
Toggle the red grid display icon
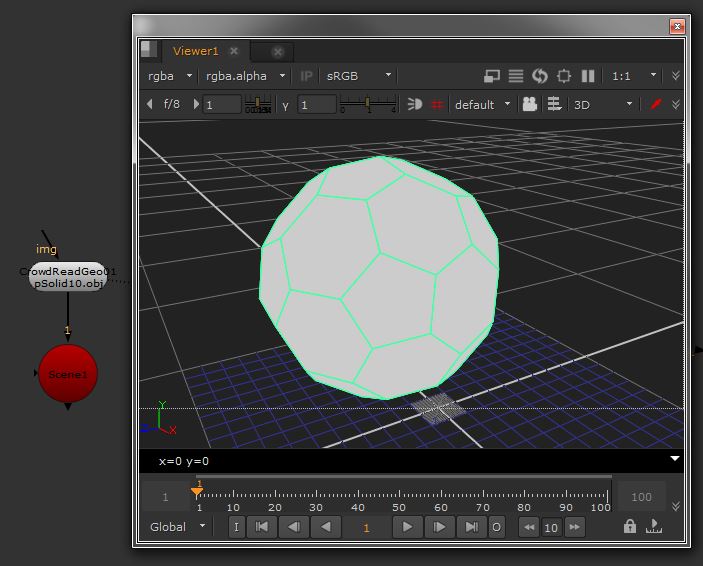click(437, 105)
